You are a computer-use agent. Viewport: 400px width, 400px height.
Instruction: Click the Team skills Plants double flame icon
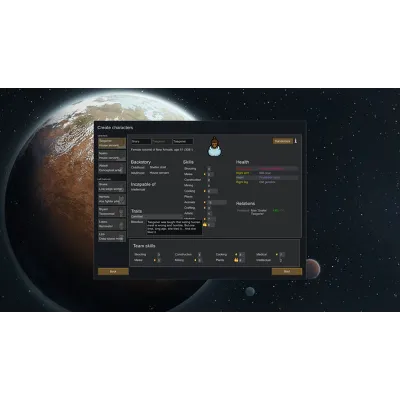click(x=236, y=260)
